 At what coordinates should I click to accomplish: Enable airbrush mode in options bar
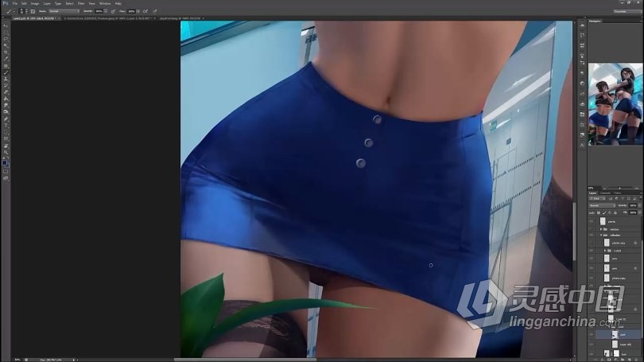(145, 11)
